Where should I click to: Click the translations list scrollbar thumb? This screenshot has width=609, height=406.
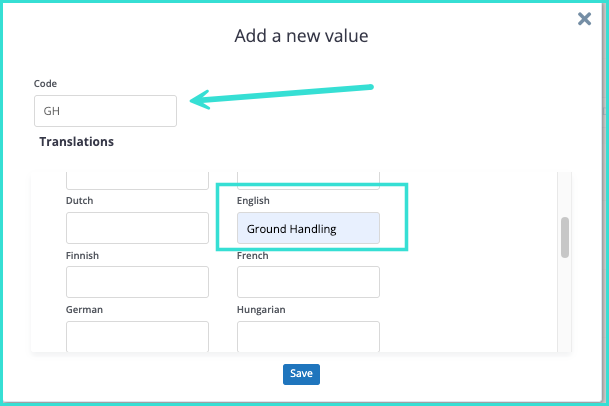pos(565,237)
